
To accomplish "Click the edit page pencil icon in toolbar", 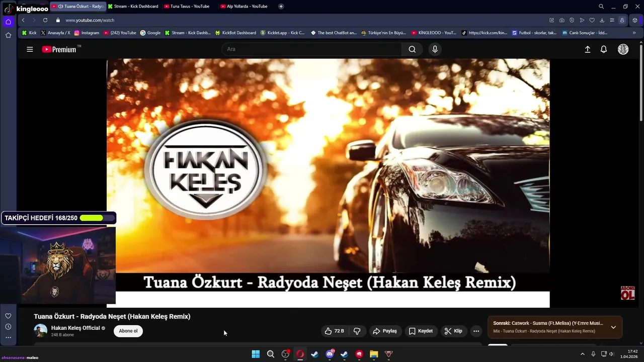I will click(551, 20).
